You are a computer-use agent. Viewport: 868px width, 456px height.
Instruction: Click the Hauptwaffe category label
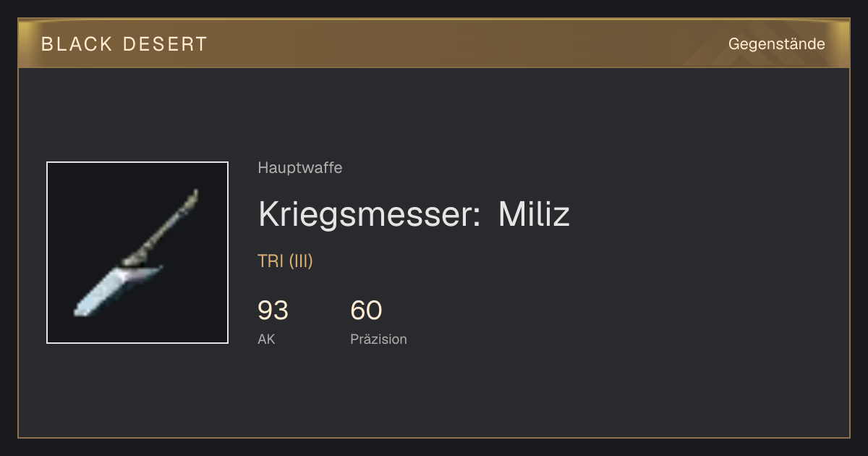[x=300, y=168]
